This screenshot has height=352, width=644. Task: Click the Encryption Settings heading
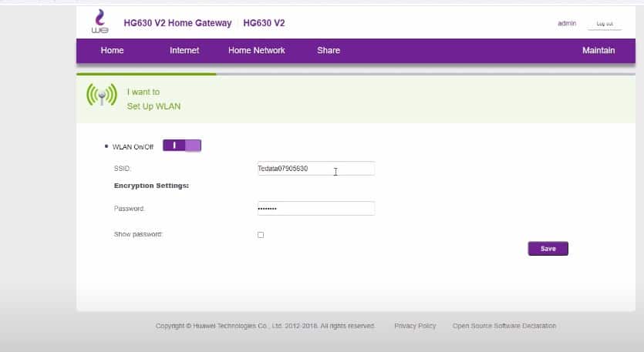151,186
